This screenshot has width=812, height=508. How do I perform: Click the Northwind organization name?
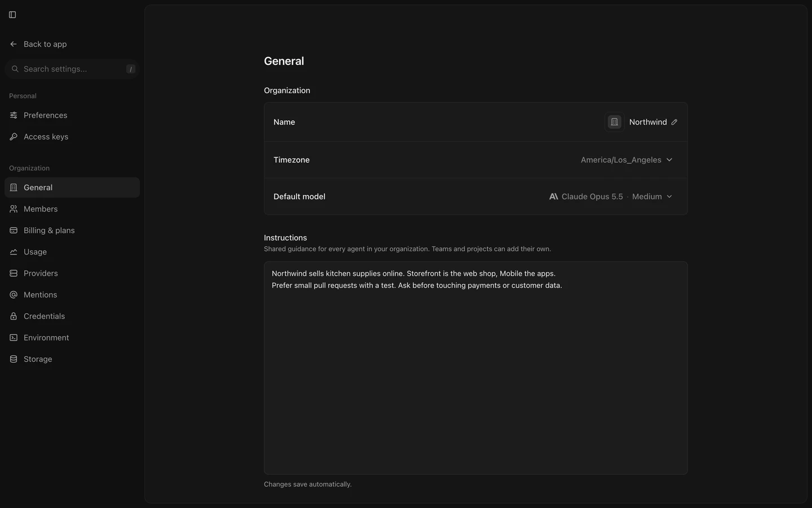(x=648, y=122)
